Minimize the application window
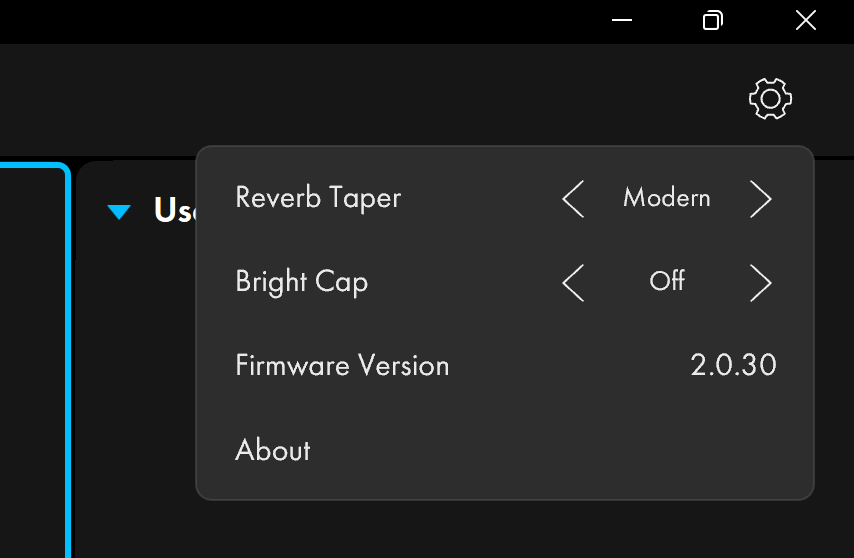Screen dimensions: 854x558 621,21
